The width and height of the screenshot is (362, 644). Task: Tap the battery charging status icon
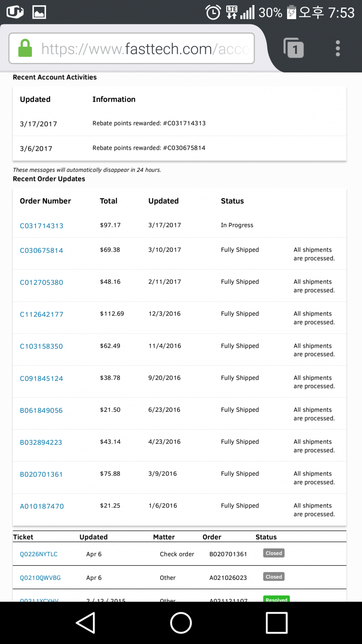click(x=291, y=12)
